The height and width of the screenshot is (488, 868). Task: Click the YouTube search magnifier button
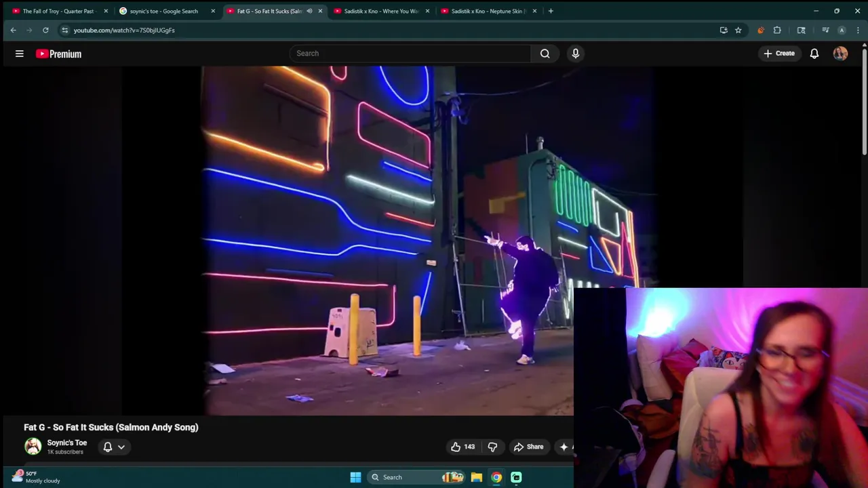[545, 54]
